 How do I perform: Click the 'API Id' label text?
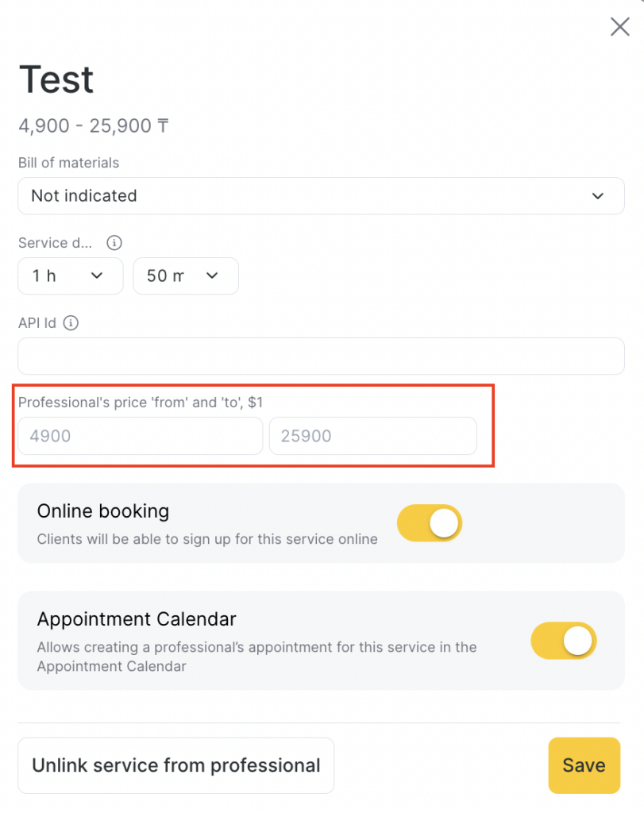pos(37,323)
